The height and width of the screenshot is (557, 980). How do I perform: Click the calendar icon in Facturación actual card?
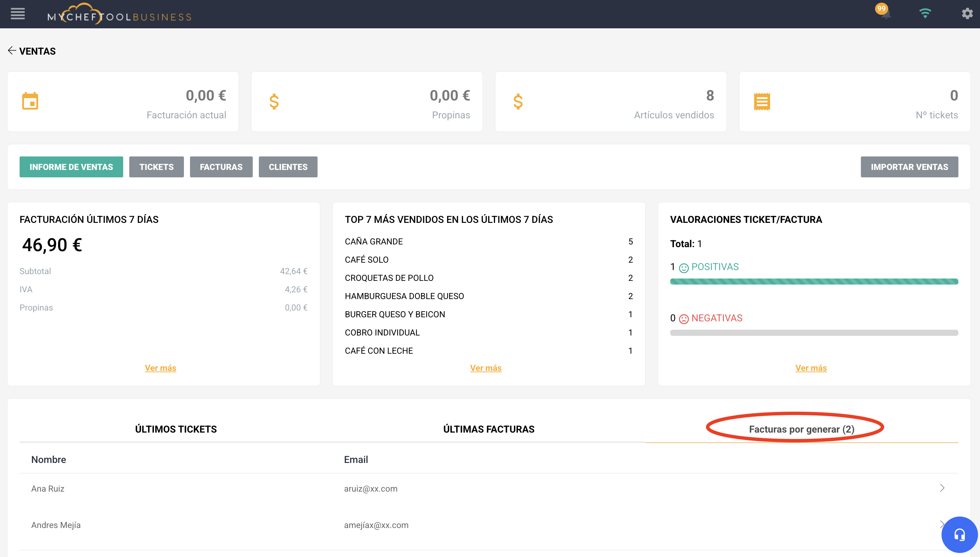[30, 101]
